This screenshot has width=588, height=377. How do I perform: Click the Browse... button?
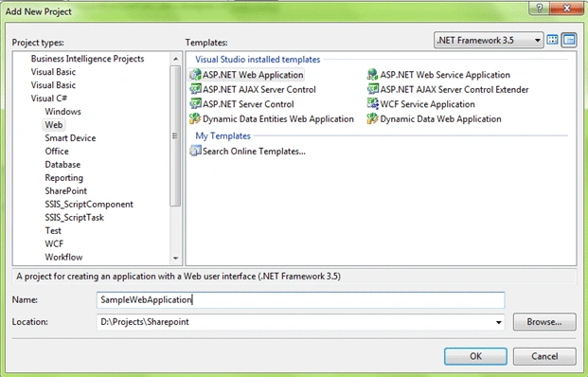(x=544, y=322)
